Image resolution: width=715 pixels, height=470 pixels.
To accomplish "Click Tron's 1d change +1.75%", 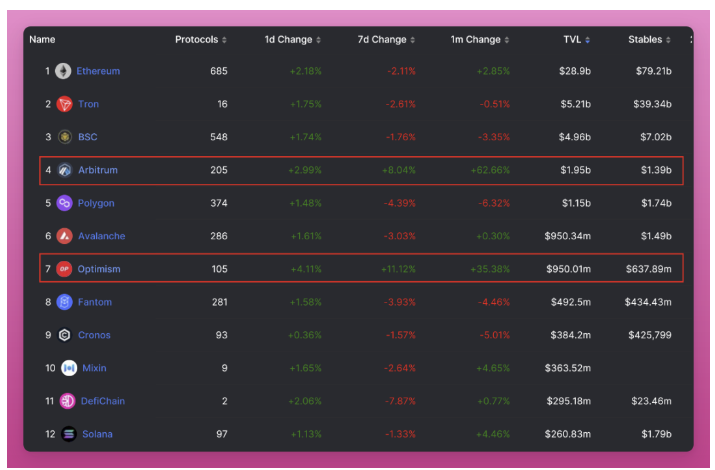I will pyautogui.click(x=306, y=104).
